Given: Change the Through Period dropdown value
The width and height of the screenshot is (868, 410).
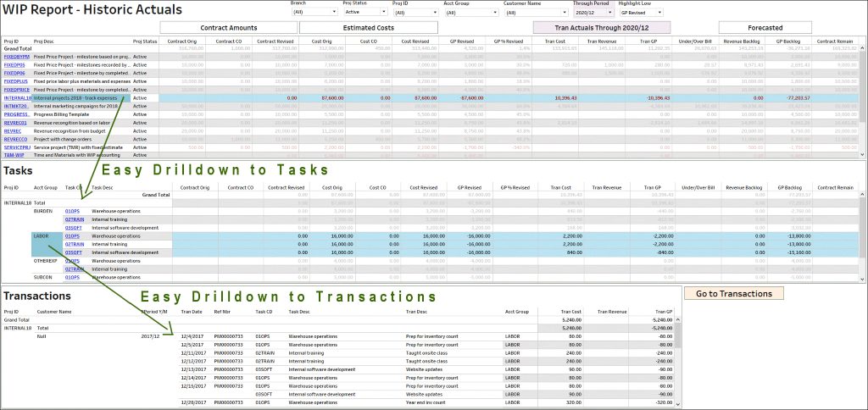Looking at the screenshot, I should tap(592, 13).
